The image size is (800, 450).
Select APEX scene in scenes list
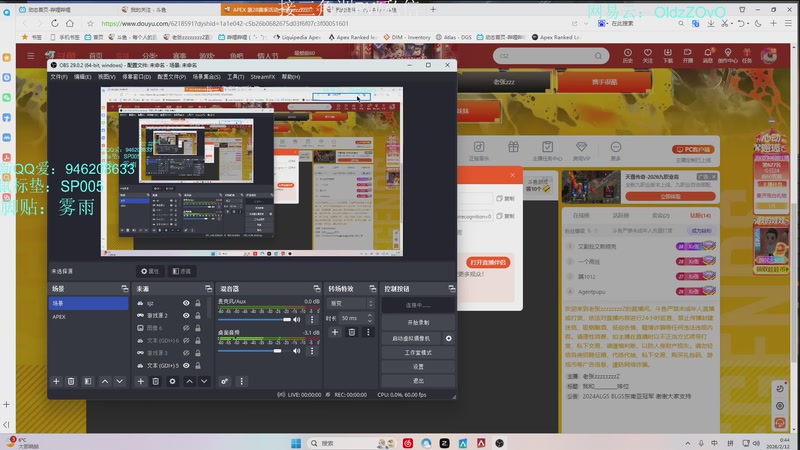(88, 316)
